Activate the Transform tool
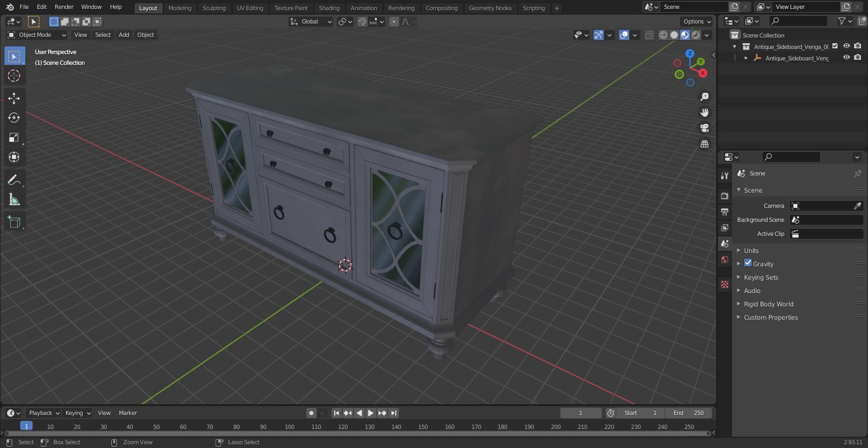Image resolution: width=868 pixels, height=448 pixels. click(x=14, y=157)
